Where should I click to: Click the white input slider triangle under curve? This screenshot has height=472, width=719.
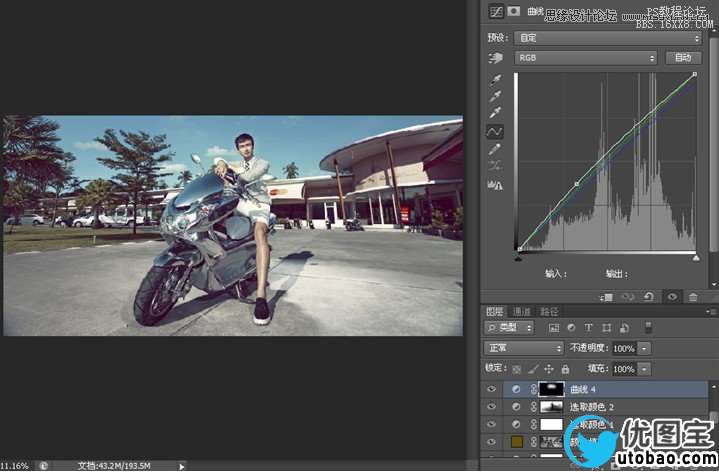[696, 258]
